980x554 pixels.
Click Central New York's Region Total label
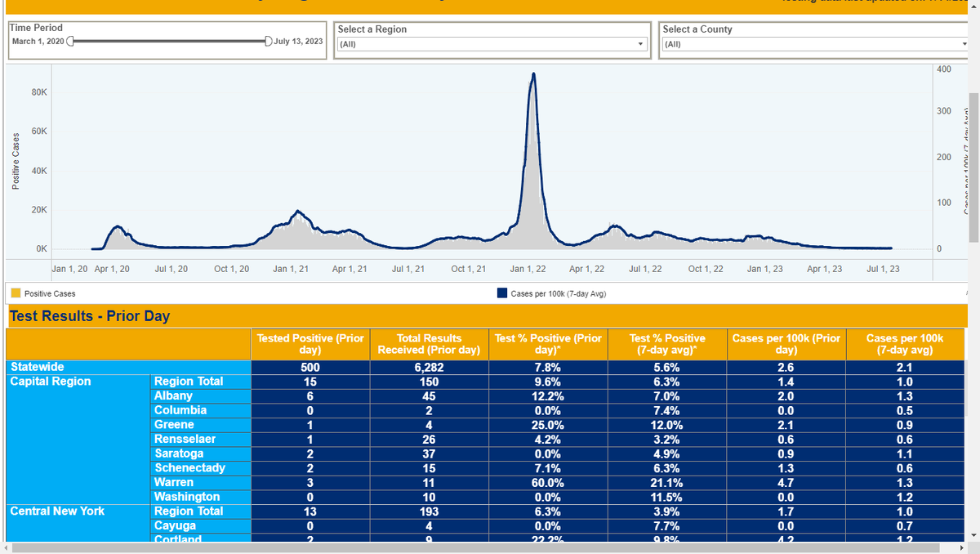[189, 512]
